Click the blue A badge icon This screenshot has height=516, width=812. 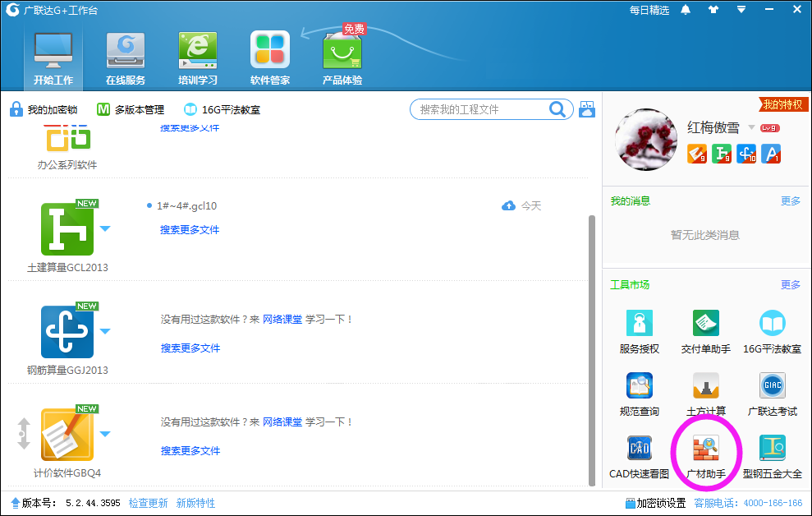pos(771,154)
